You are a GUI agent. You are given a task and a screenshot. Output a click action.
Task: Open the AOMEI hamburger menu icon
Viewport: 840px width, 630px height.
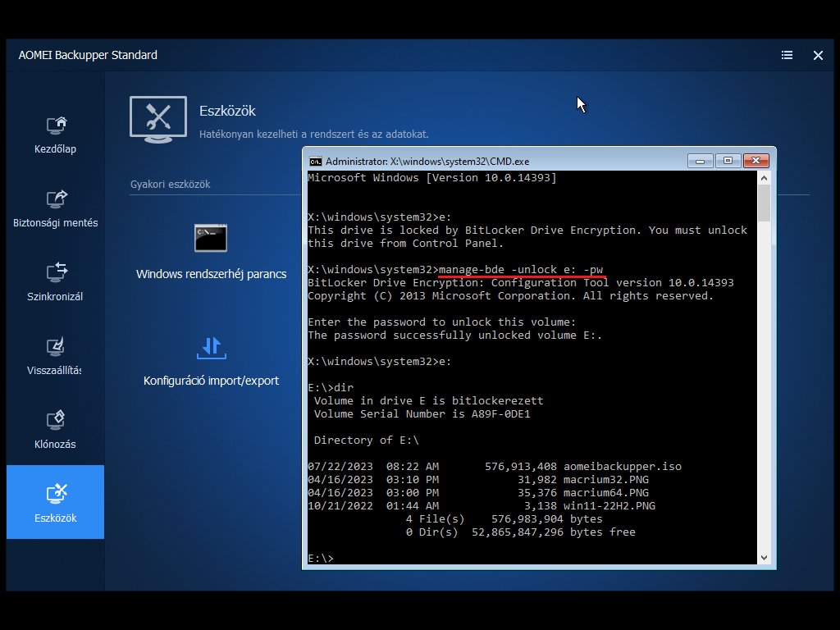787,55
